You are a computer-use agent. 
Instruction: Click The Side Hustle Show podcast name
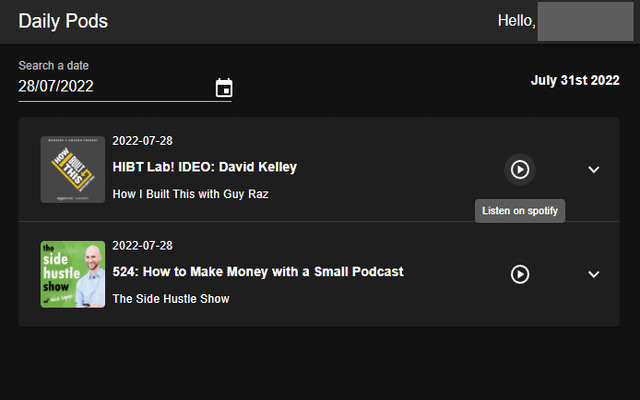tap(171, 299)
